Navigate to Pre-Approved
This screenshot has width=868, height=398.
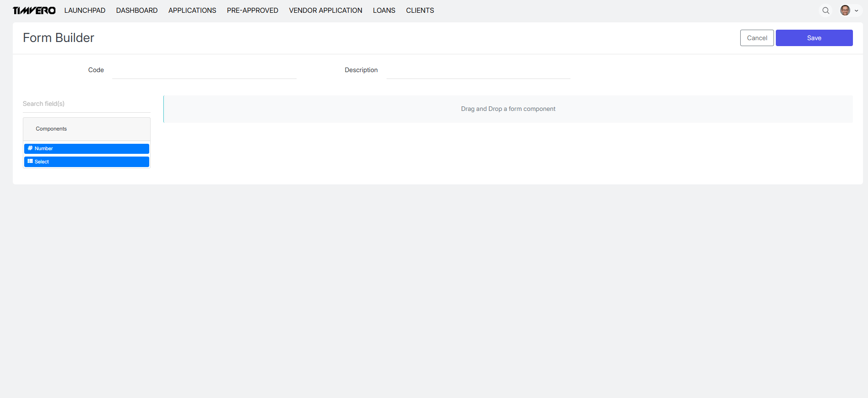[x=252, y=10]
